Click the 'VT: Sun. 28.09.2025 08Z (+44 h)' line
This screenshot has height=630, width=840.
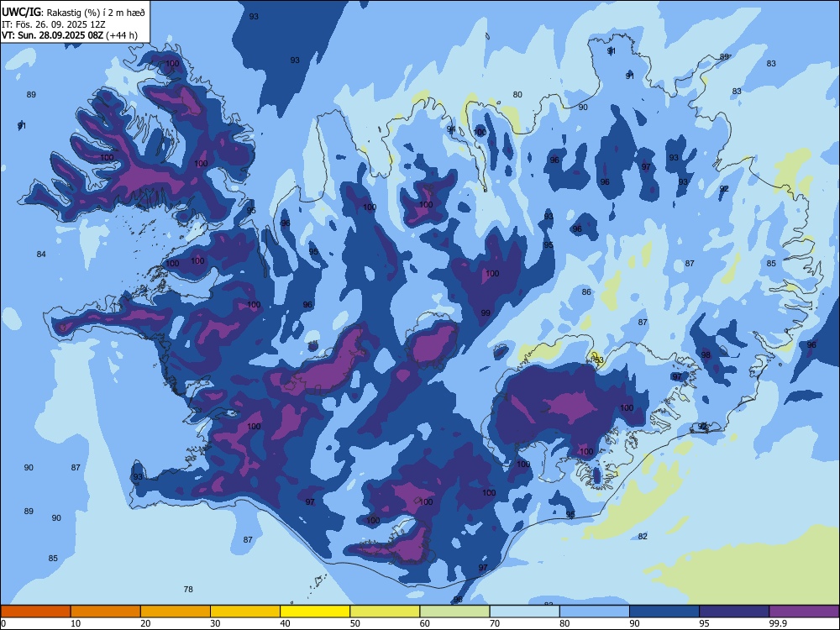(70, 35)
